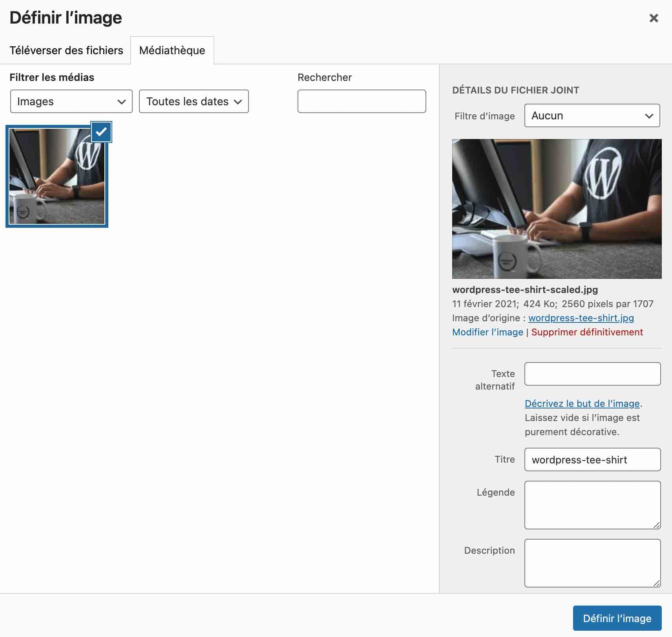Click Supprimer définitivement link
The width and height of the screenshot is (672, 637).
(587, 332)
